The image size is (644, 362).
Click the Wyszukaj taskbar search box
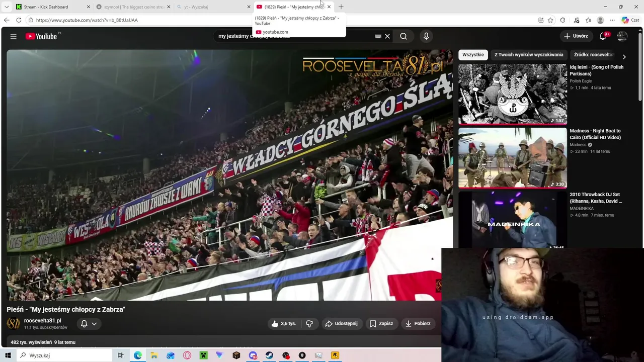[64, 355]
